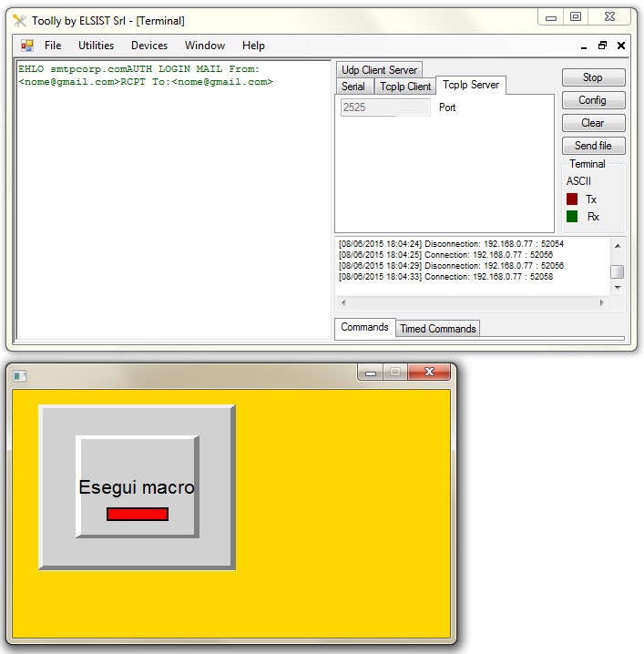Restore the inner Terminal child window
This screenshot has width=644, height=654.
tap(602, 46)
